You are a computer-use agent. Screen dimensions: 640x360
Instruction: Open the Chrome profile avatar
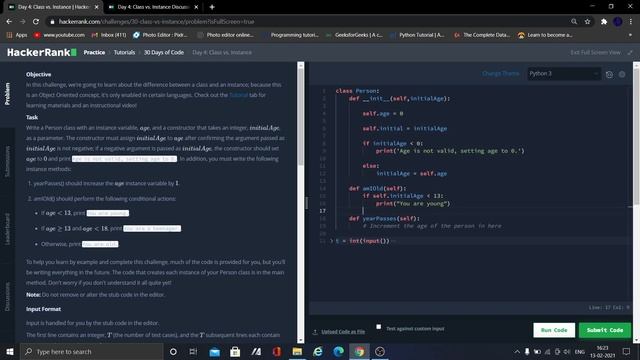(618, 21)
